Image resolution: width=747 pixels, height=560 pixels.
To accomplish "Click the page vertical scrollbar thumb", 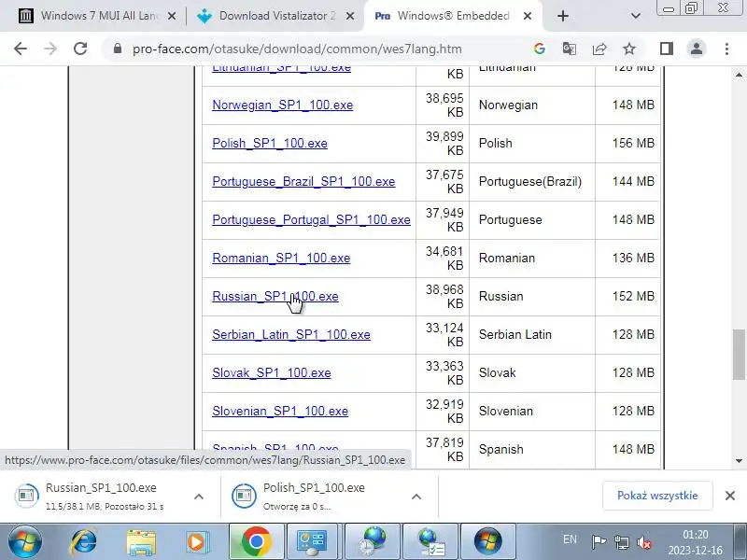I will pos(739,355).
